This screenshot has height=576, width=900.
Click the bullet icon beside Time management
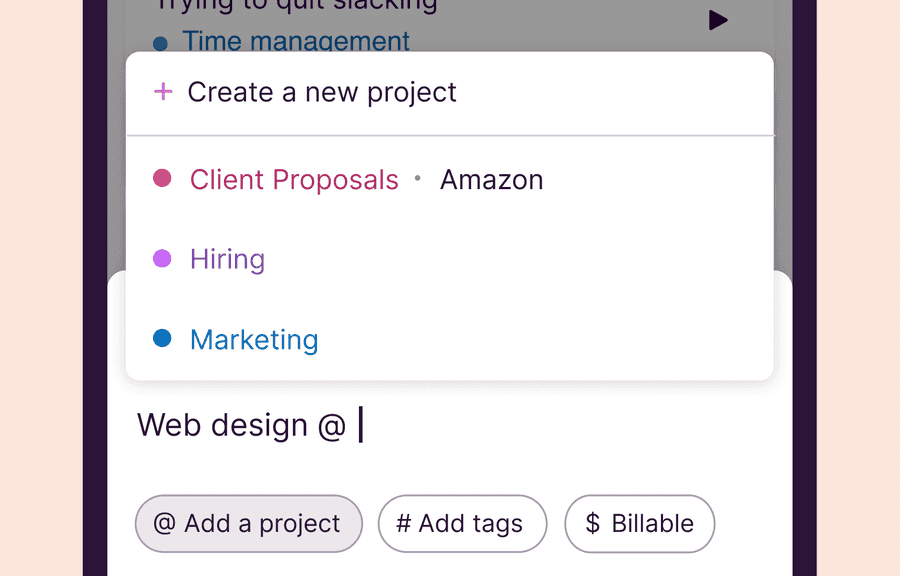click(162, 42)
